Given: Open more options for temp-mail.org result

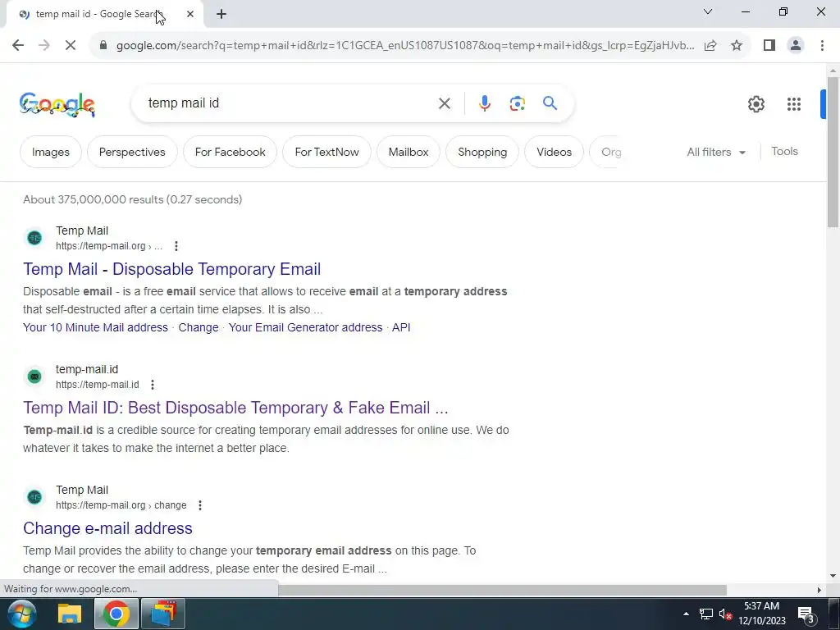Looking at the screenshot, I should (176, 246).
